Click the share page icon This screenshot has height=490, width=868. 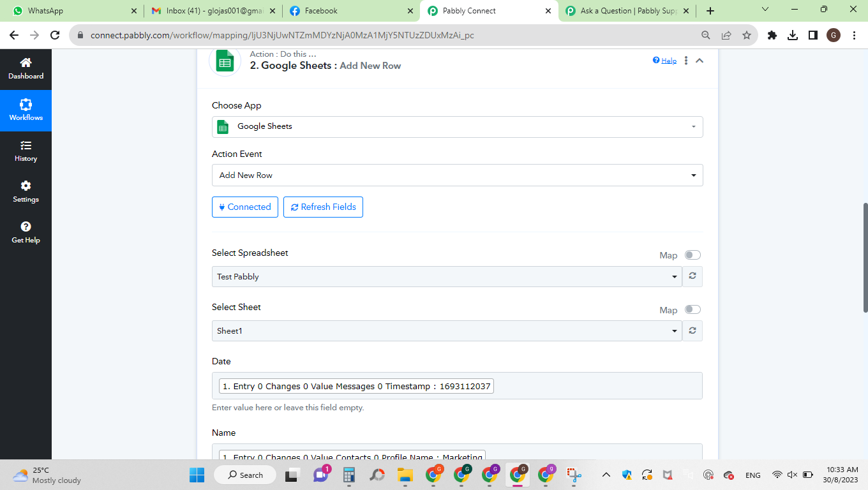pos(726,36)
